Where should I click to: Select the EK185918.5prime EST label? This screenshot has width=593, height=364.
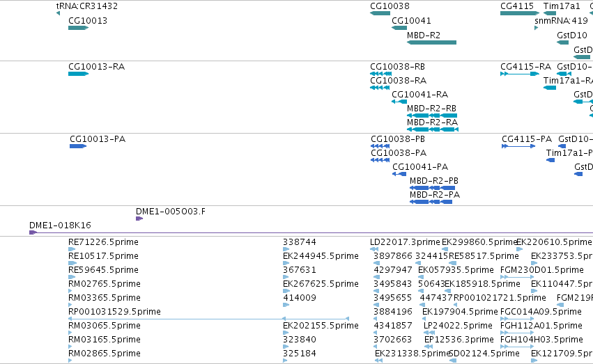pos(483,285)
